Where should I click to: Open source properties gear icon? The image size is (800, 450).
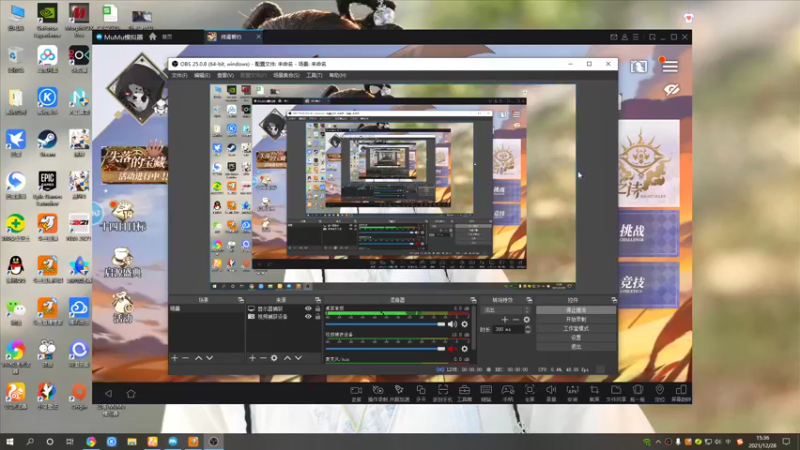pos(274,358)
